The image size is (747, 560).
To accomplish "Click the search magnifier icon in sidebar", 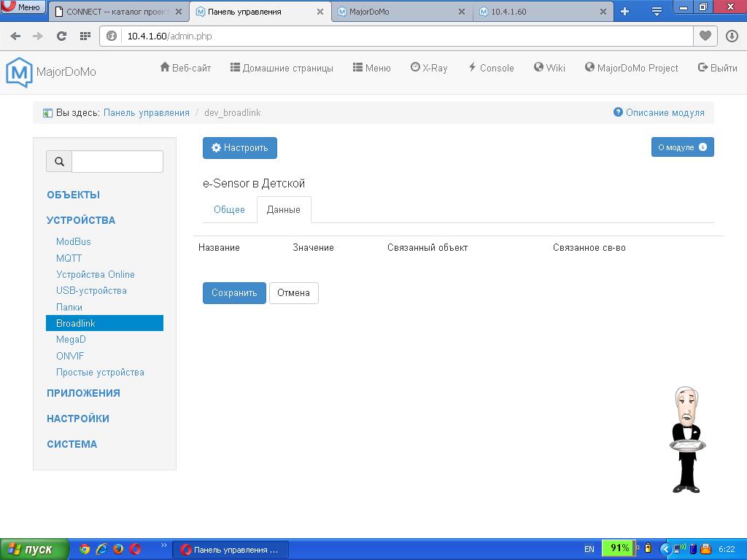I will coord(59,161).
